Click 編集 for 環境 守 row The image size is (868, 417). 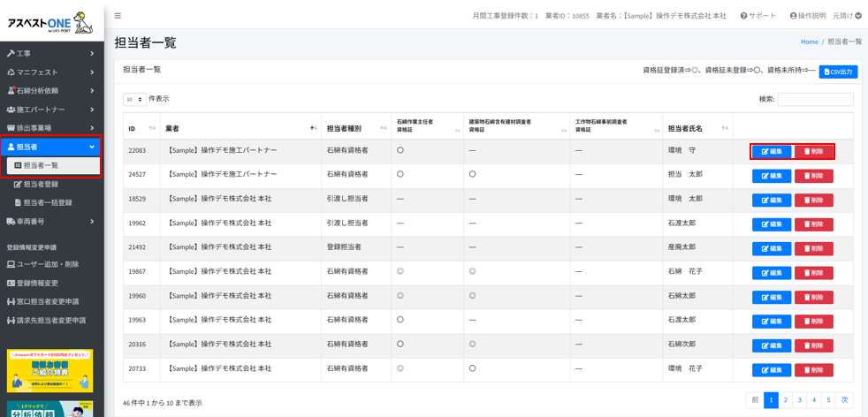click(772, 152)
